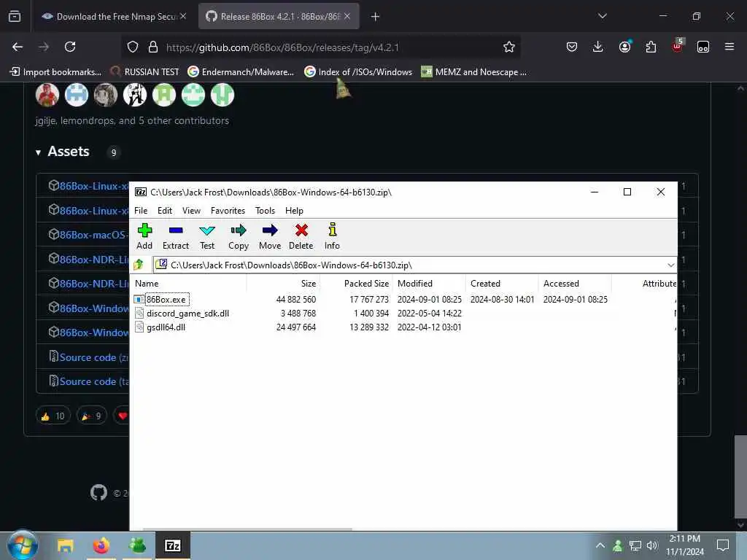Open the Pocket save icon
Image resolution: width=747 pixels, height=560 pixels.
(x=572, y=47)
